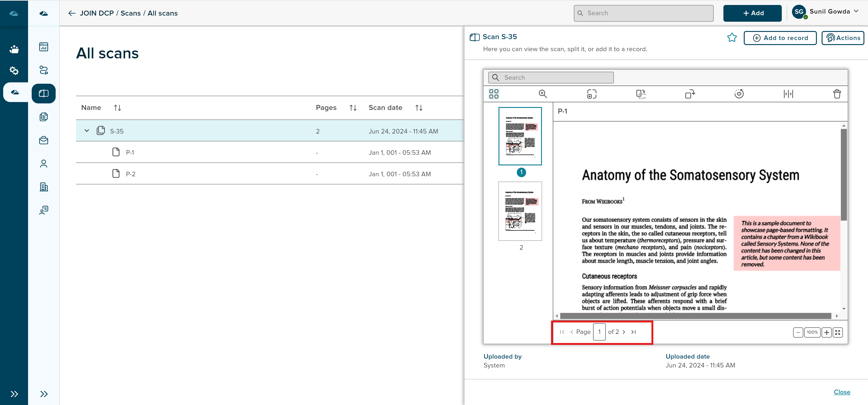The image size is (868, 405).
Task: Click the magnifier zoom-in tool in viewer toolbar
Action: point(543,94)
